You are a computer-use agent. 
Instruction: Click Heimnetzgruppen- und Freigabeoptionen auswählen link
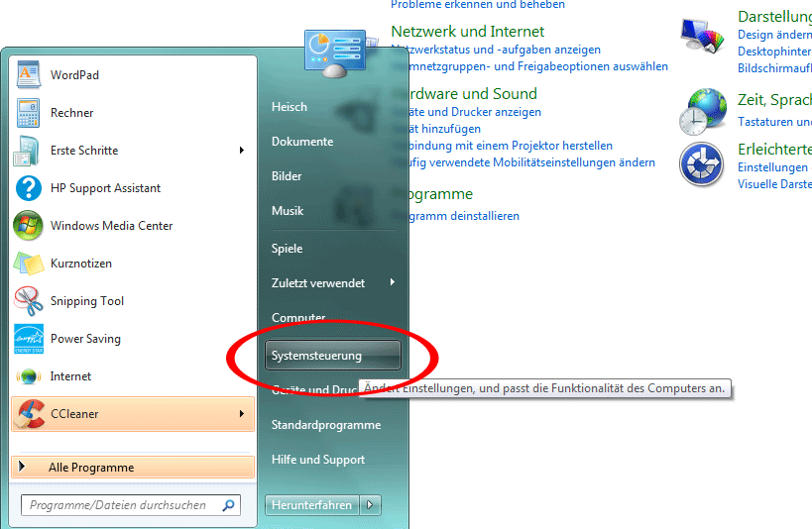529,66
